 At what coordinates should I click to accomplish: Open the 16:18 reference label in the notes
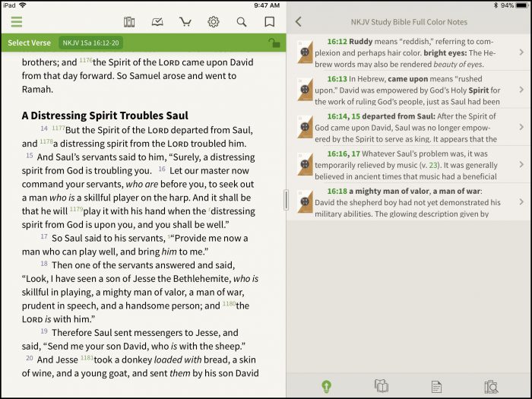pyautogui.click(x=337, y=191)
